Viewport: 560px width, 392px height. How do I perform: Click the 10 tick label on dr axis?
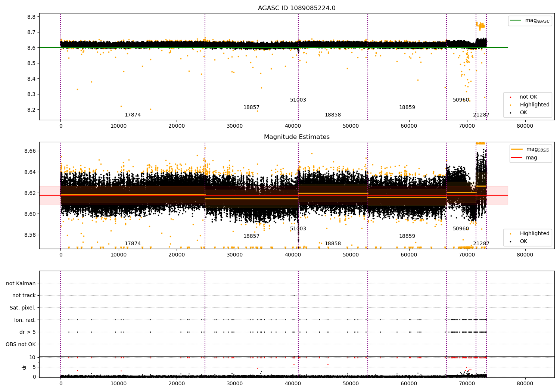click(32, 357)
